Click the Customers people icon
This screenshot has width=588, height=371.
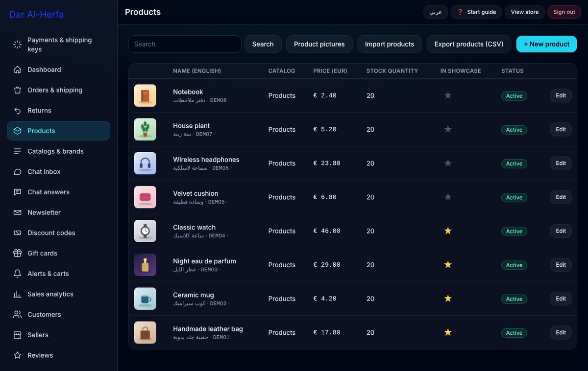(x=18, y=314)
